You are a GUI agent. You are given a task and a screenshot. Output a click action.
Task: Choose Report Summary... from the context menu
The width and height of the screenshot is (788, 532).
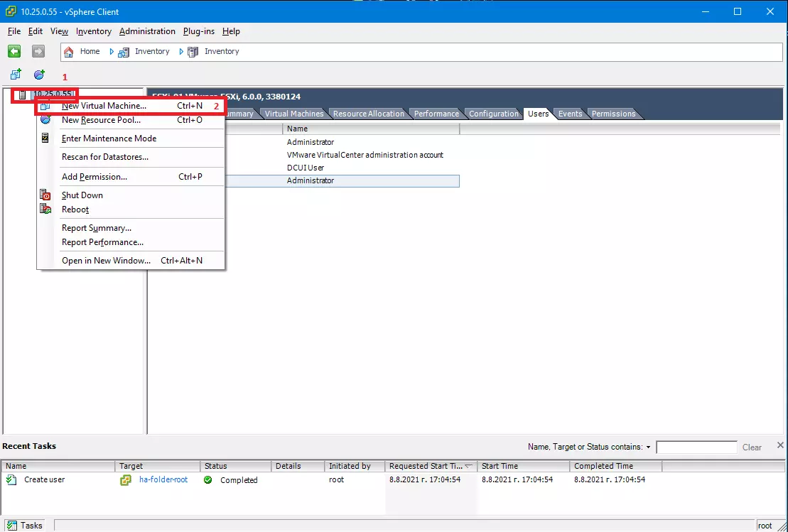(131, 228)
